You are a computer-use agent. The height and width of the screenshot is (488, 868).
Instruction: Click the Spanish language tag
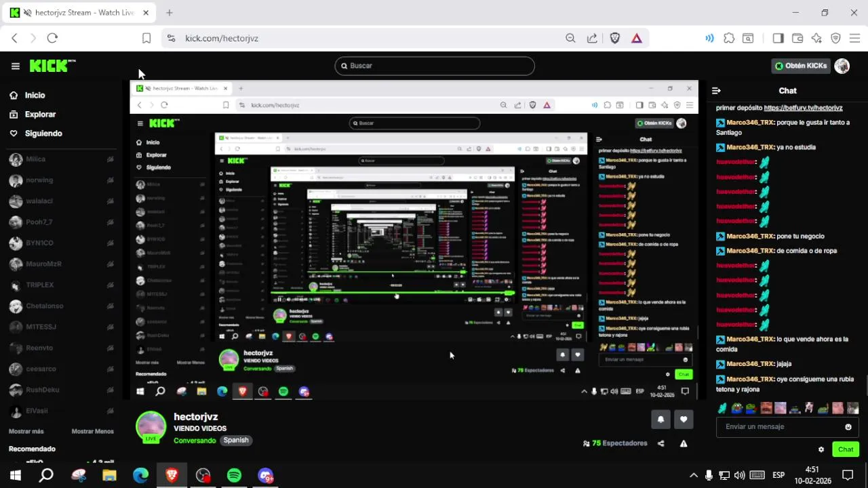point(236,441)
